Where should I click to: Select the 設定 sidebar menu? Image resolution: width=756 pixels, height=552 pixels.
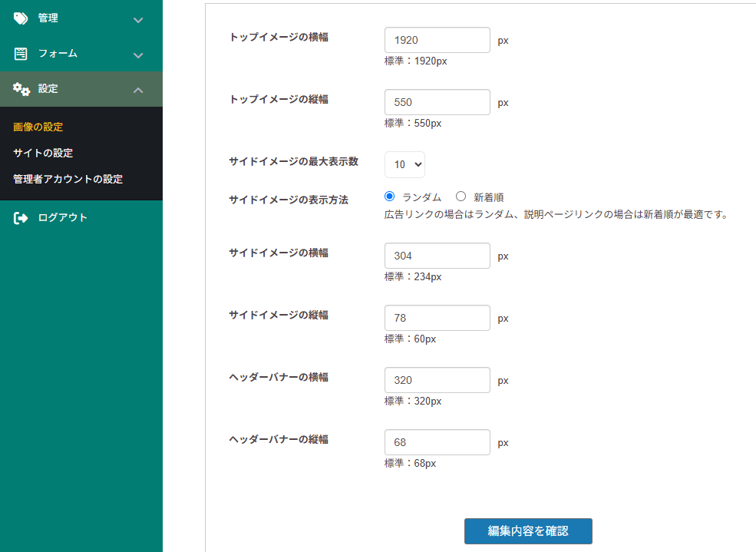point(81,89)
